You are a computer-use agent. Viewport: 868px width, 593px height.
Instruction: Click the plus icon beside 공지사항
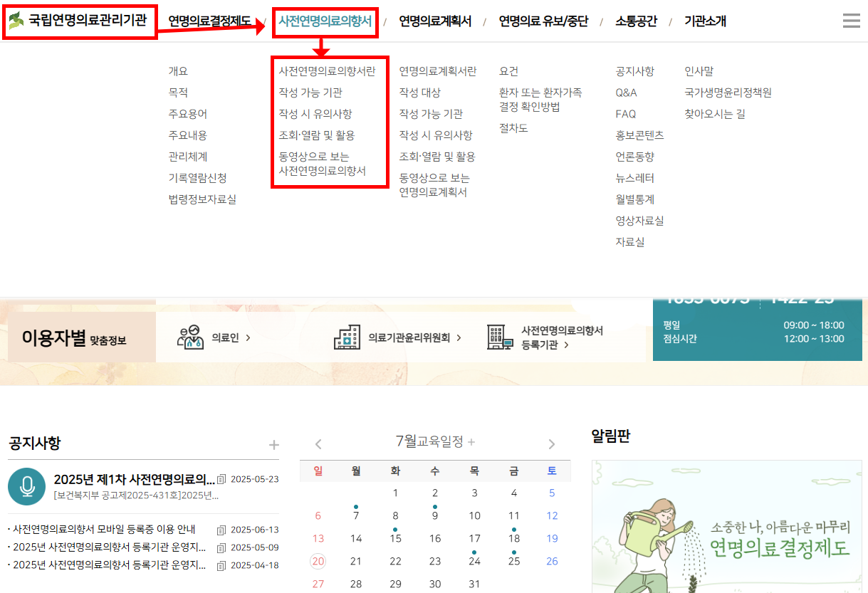[274, 445]
